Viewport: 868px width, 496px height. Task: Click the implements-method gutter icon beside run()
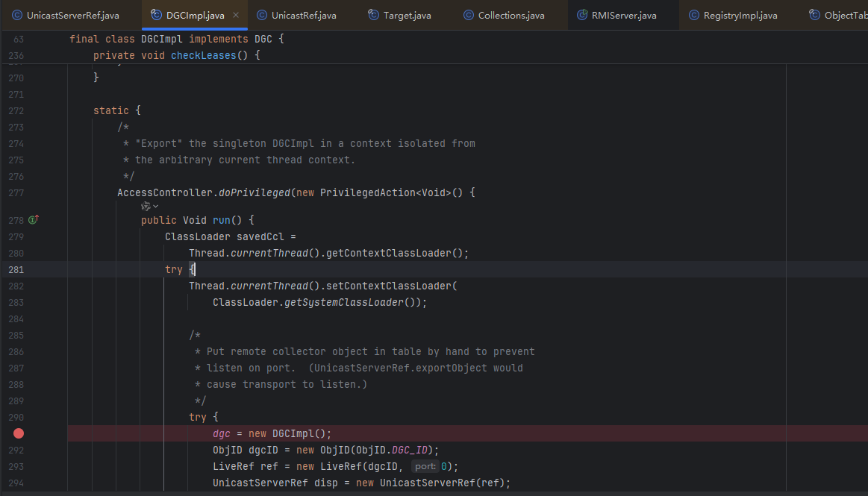(x=33, y=220)
